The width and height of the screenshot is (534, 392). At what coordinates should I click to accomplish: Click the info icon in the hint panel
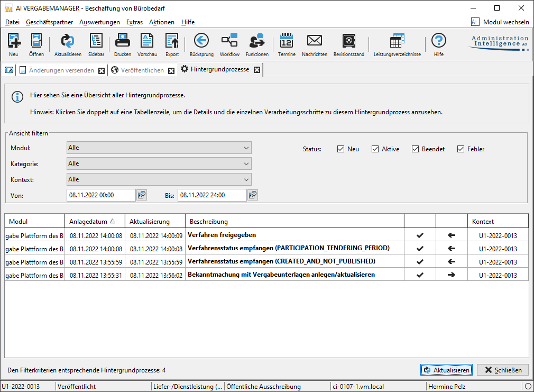click(17, 97)
